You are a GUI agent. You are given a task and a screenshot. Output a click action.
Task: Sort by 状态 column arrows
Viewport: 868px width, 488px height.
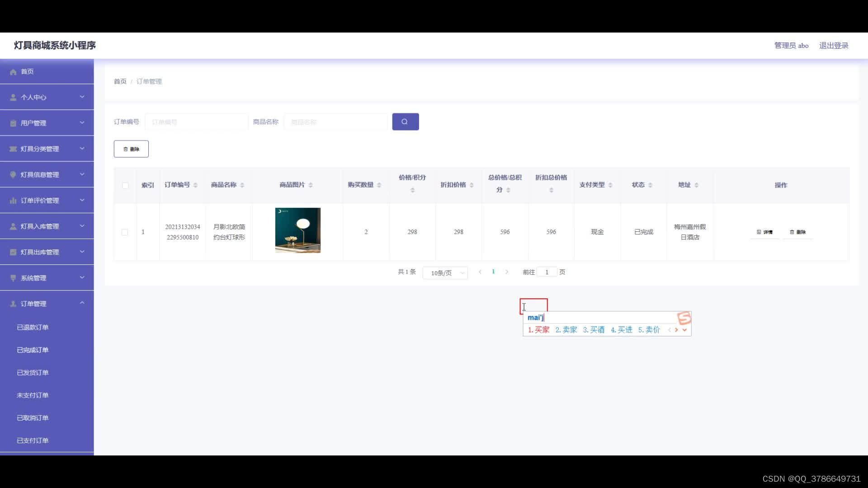pos(650,185)
